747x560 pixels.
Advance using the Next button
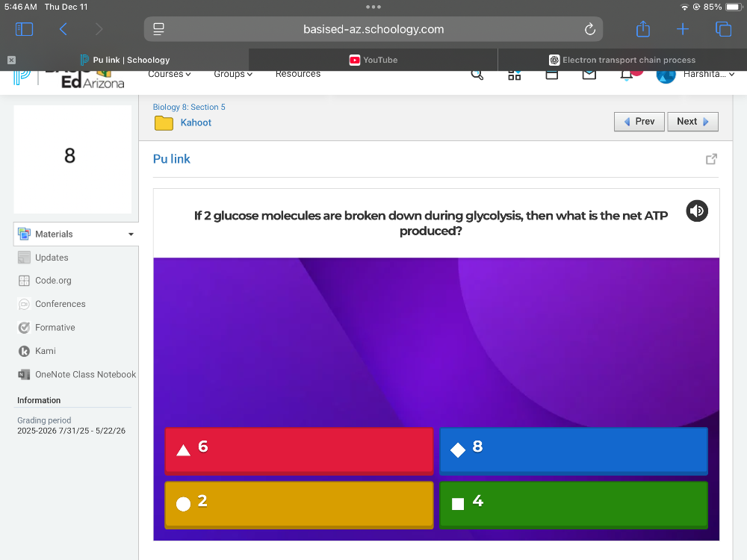[x=692, y=122]
